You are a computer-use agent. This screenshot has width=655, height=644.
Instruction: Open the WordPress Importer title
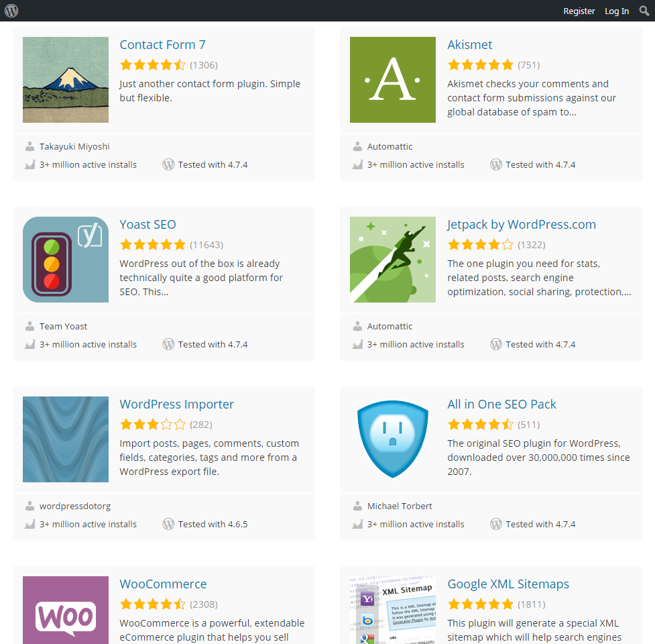177,404
